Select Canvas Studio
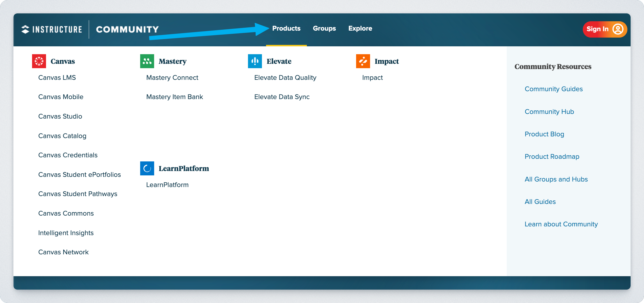The image size is (644, 303). pyautogui.click(x=60, y=116)
